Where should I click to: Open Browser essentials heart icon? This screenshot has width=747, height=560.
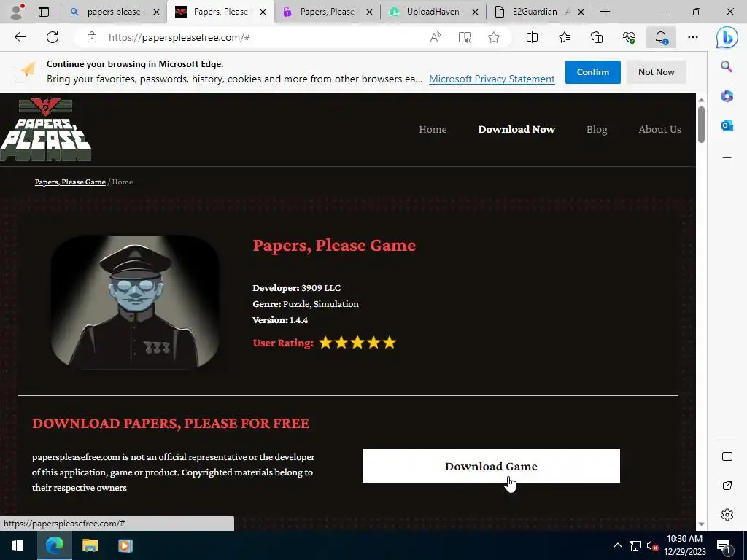click(x=629, y=37)
